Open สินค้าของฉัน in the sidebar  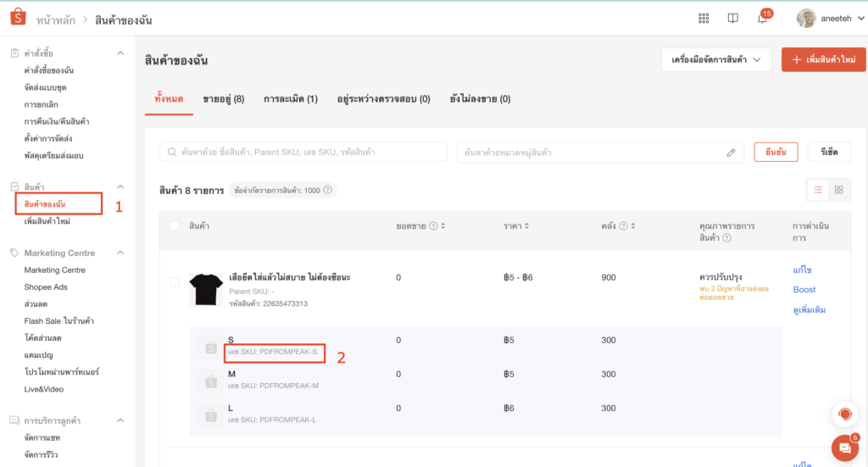pos(45,204)
